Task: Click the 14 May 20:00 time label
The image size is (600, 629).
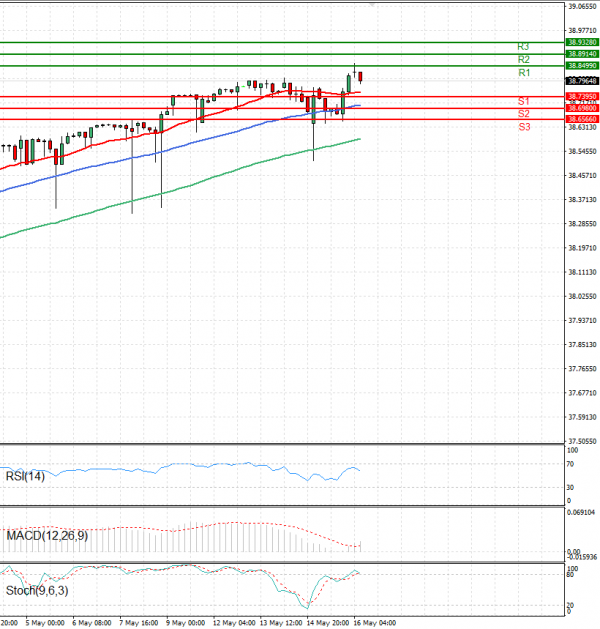Action: [328, 623]
